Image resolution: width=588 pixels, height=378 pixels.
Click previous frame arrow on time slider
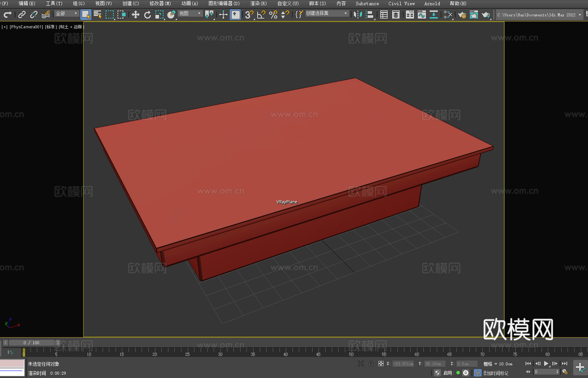coord(5,343)
